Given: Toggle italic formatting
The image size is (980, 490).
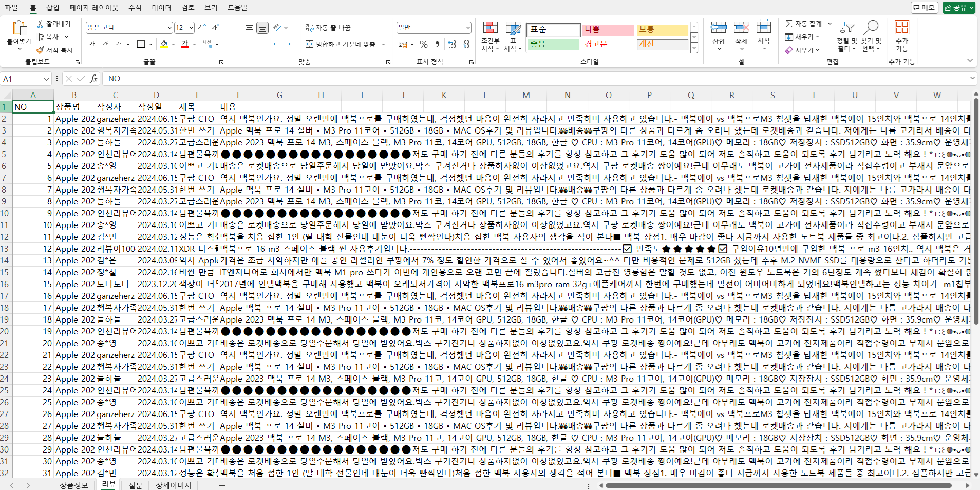Looking at the screenshot, I should [x=105, y=45].
